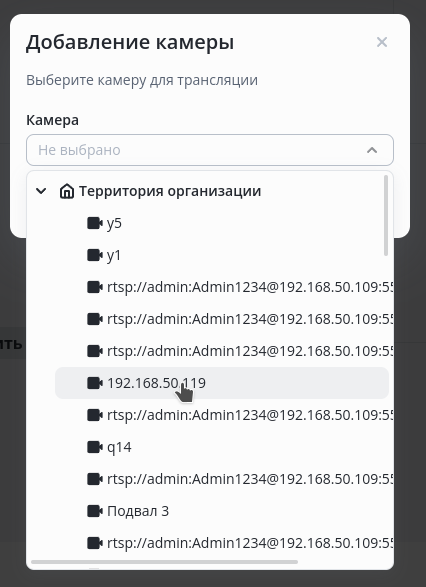The height and width of the screenshot is (587, 426).
Task: Click camera icon of last rtsp entry
Action: click(x=95, y=543)
